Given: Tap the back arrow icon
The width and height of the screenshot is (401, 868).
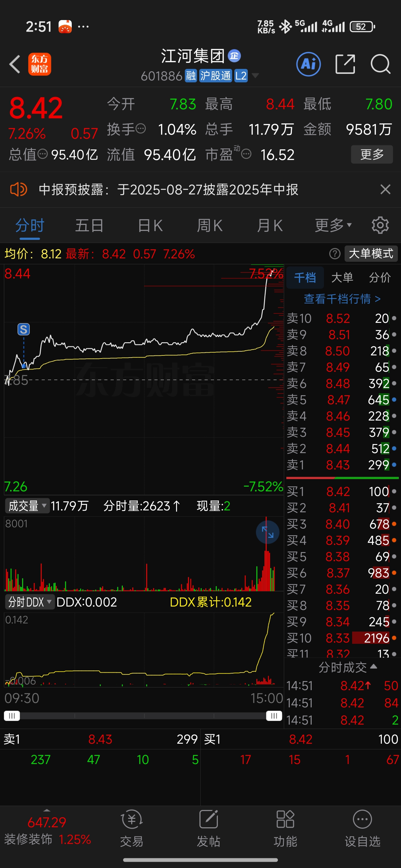Looking at the screenshot, I should [15, 64].
